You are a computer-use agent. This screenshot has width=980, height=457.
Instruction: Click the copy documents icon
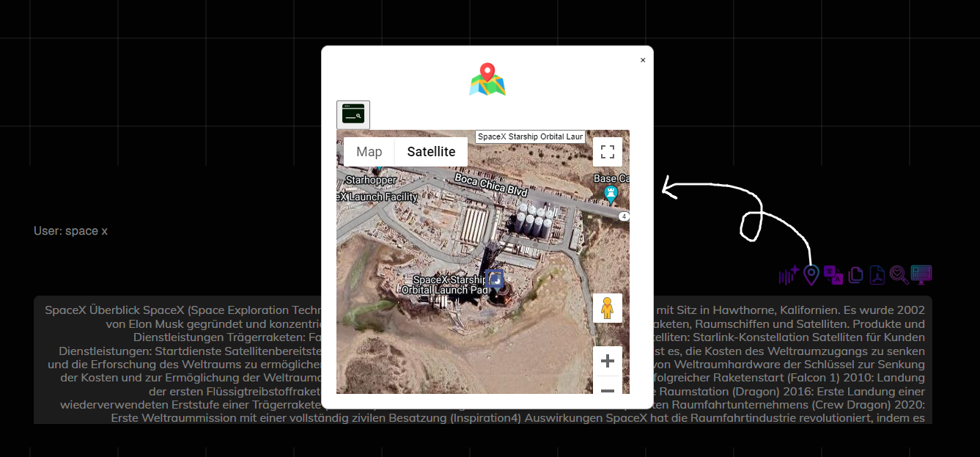click(855, 275)
